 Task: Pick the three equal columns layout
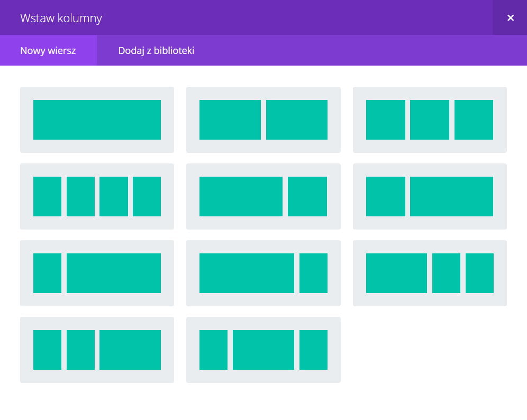430,120
